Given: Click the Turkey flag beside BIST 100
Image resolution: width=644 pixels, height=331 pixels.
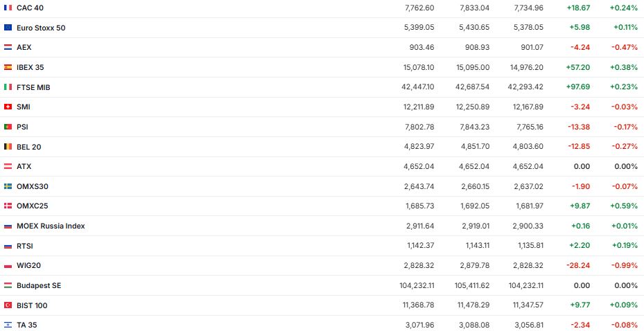Looking at the screenshot, I should 8,305.
